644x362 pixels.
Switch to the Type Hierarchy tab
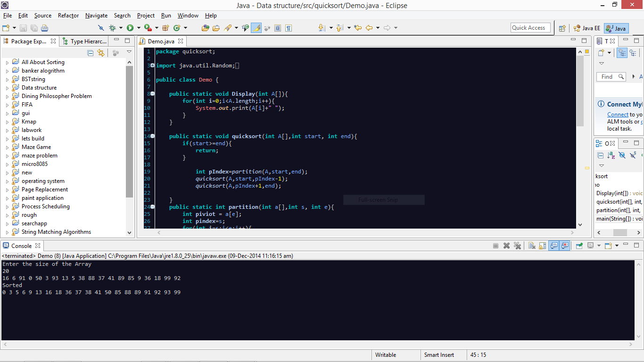pyautogui.click(x=84, y=41)
